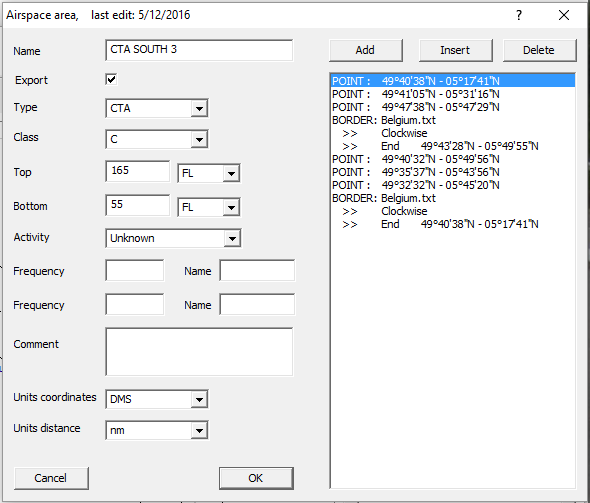Open the Class dropdown showing C
This screenshot has height=503, width=590.
tap(157, 139)
